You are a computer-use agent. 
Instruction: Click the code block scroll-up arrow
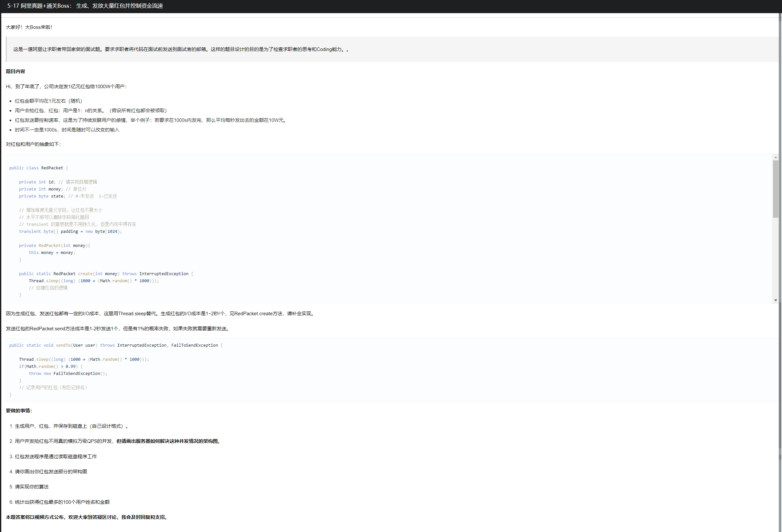coord(775,157)
